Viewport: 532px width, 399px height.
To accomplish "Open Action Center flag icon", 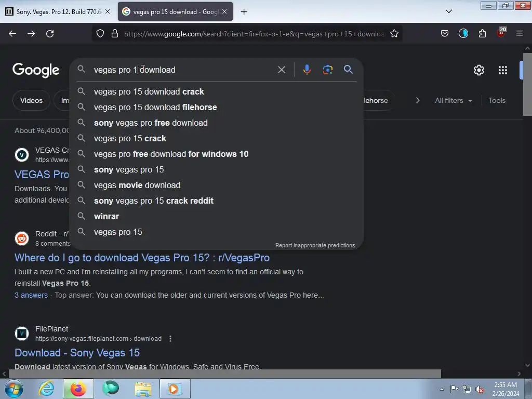I will pyautogui.click(x=454, y=389).
